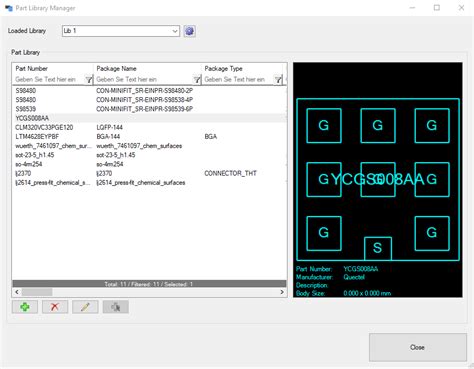Select the CLM320VC33PGE120 part row
The width and height of the screenshot is (474, 369).
click(149, 127)
